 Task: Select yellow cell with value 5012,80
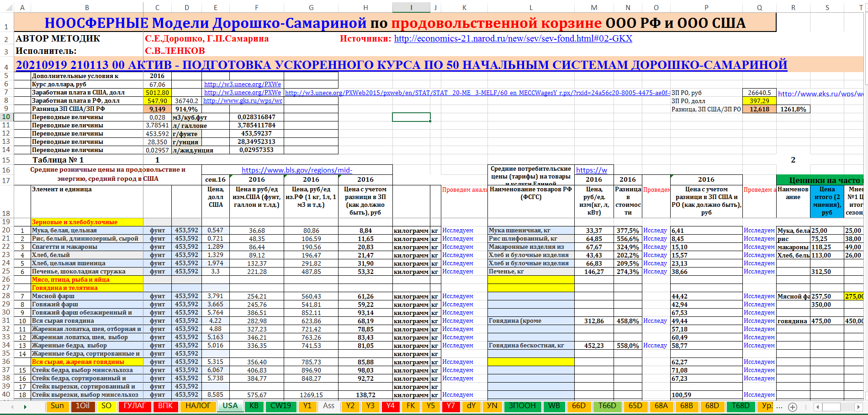(x=157, y=93)
